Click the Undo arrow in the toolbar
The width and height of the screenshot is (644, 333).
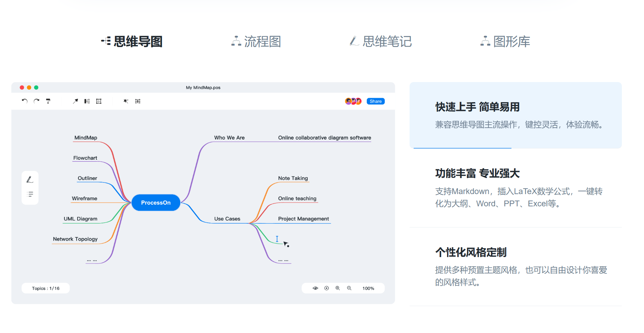point(25,101)
